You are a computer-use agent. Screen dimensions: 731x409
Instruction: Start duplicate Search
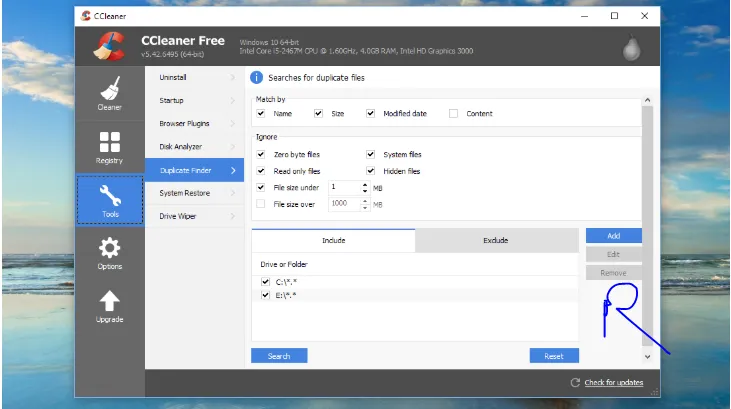tap(279, 356)
